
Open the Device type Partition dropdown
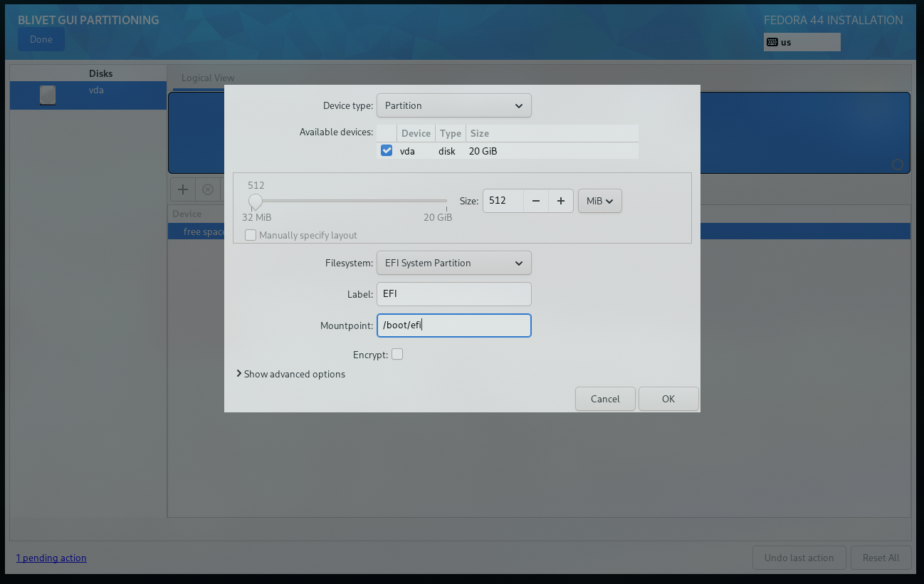pos(454,105)
